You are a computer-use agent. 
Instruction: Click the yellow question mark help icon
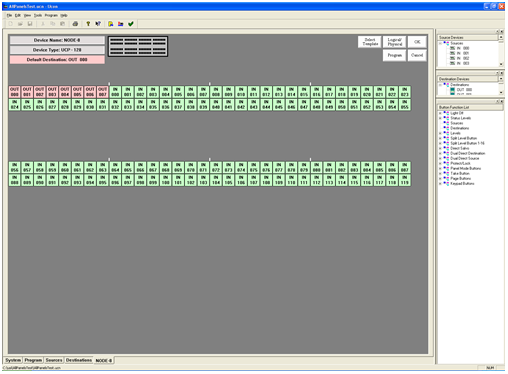(88, 24)
